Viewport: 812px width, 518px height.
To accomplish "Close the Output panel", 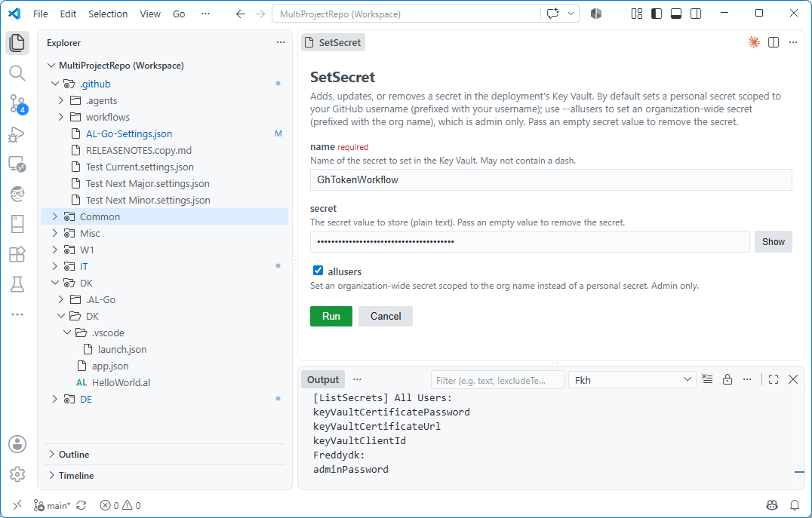I will pos(793,379).
